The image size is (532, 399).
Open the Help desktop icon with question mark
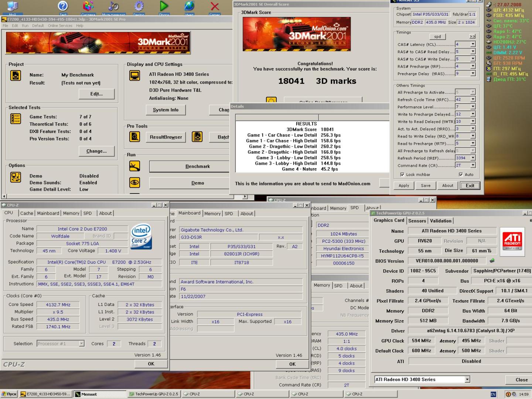(x=63, y=7)
